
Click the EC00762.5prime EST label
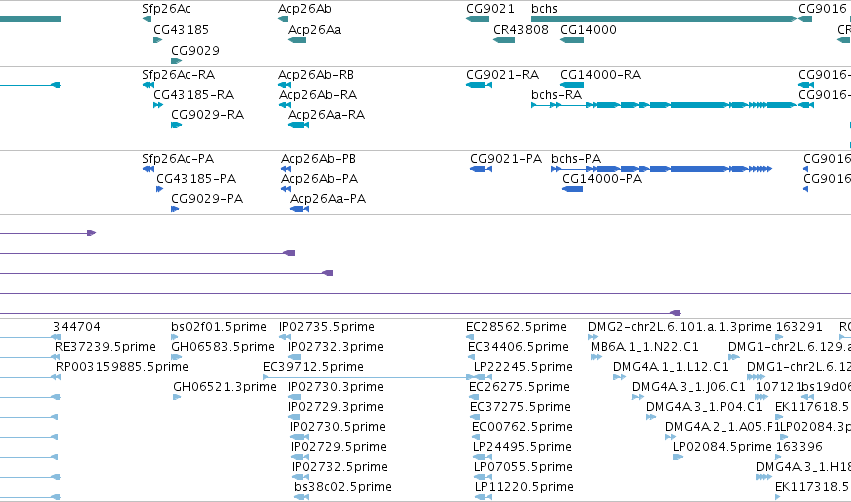pyautogui.click(x=522, y=427)
